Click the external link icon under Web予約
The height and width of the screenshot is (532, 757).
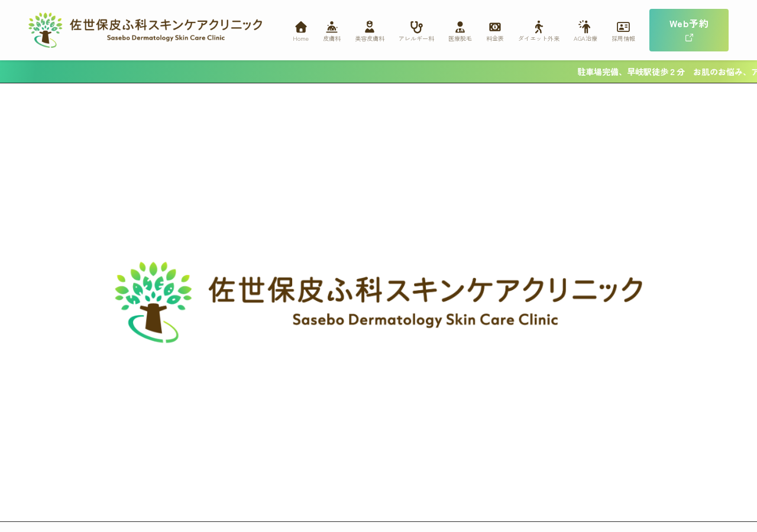pos(689,38)
